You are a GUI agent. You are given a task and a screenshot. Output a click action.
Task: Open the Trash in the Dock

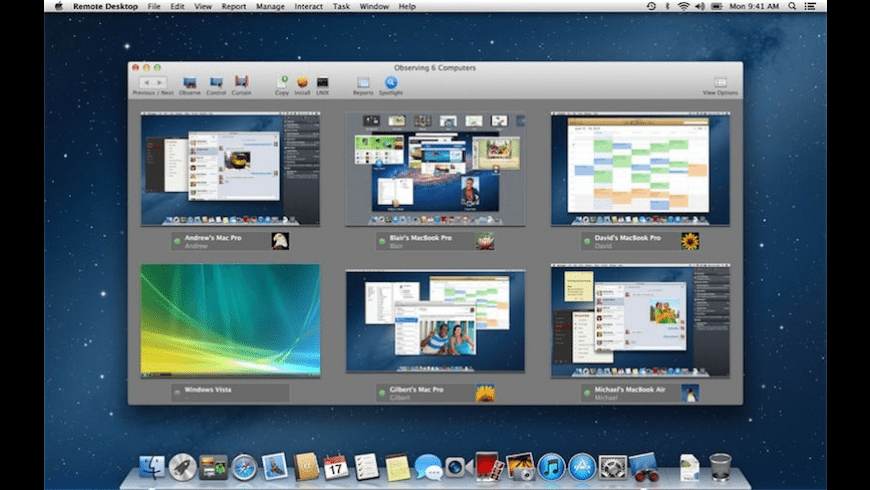(x=720, y=467)
